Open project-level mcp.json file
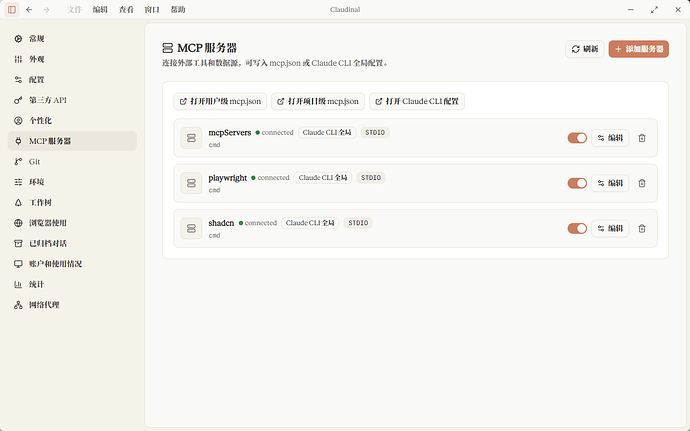 tap(318, 101)
